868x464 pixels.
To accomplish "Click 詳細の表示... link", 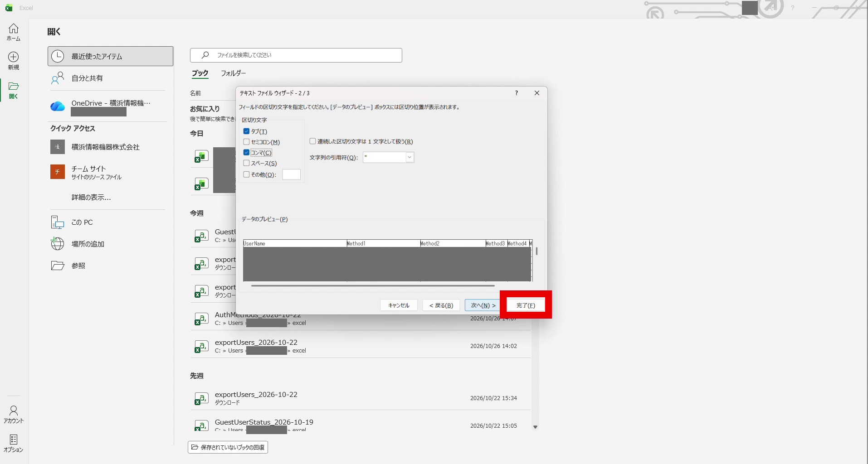I will [x=91, y=197].
